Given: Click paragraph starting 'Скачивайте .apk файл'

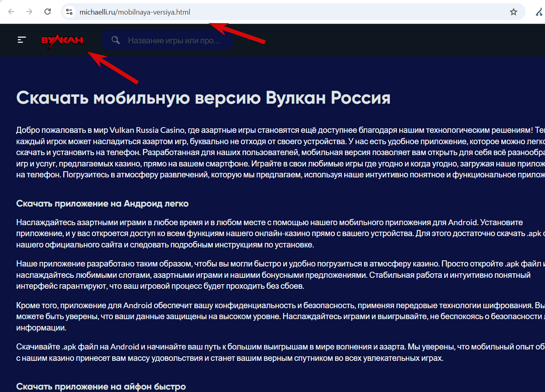Looking at the screenshot, I should coord(281,352).
